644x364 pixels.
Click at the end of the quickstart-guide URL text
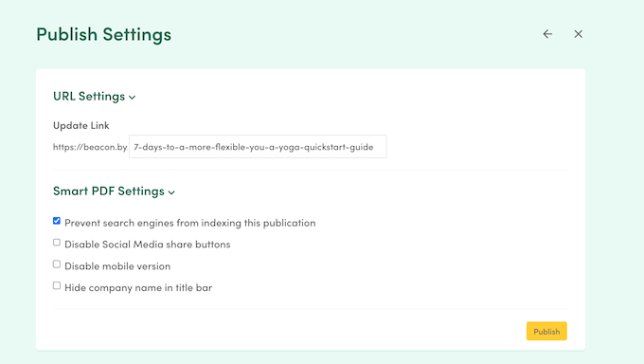tap(374, 147)
